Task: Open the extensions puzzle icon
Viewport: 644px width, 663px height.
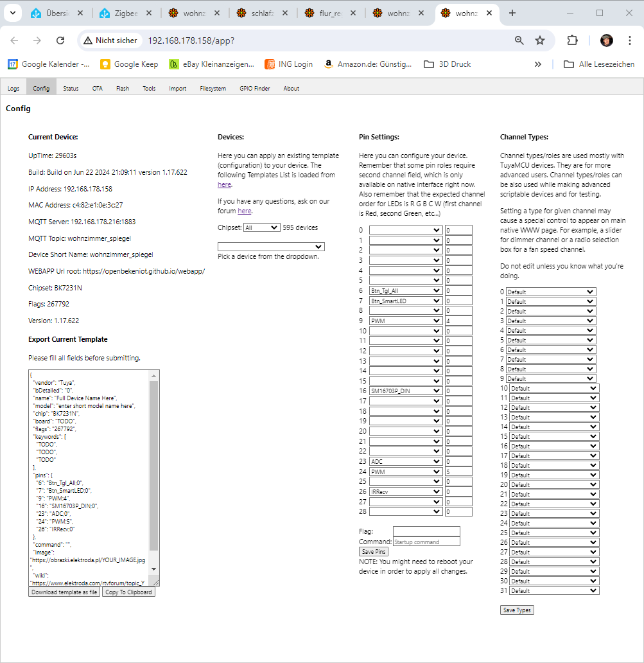Action: coord(572,40)
